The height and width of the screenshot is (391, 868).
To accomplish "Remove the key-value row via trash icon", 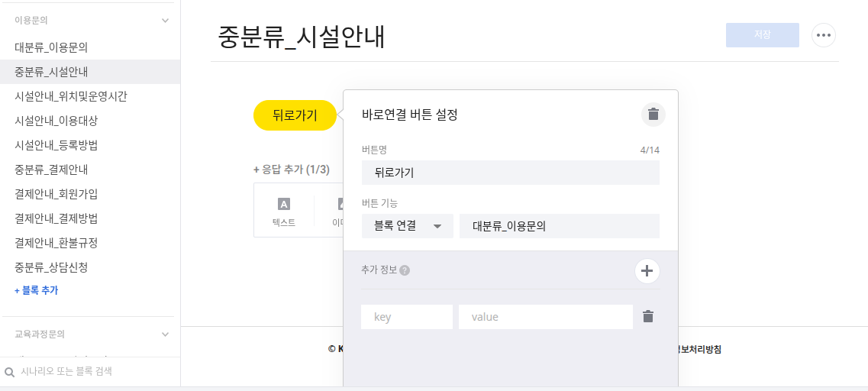I will tap(648, 316).
